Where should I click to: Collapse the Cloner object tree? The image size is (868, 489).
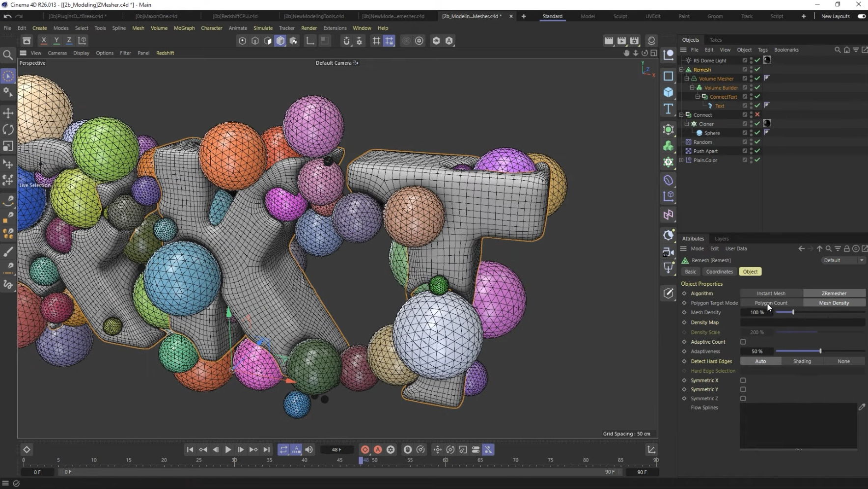[687, 124]
